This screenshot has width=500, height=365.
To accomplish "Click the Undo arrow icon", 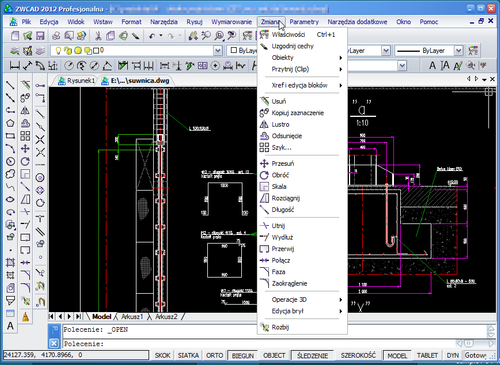I will pos(152,36).
